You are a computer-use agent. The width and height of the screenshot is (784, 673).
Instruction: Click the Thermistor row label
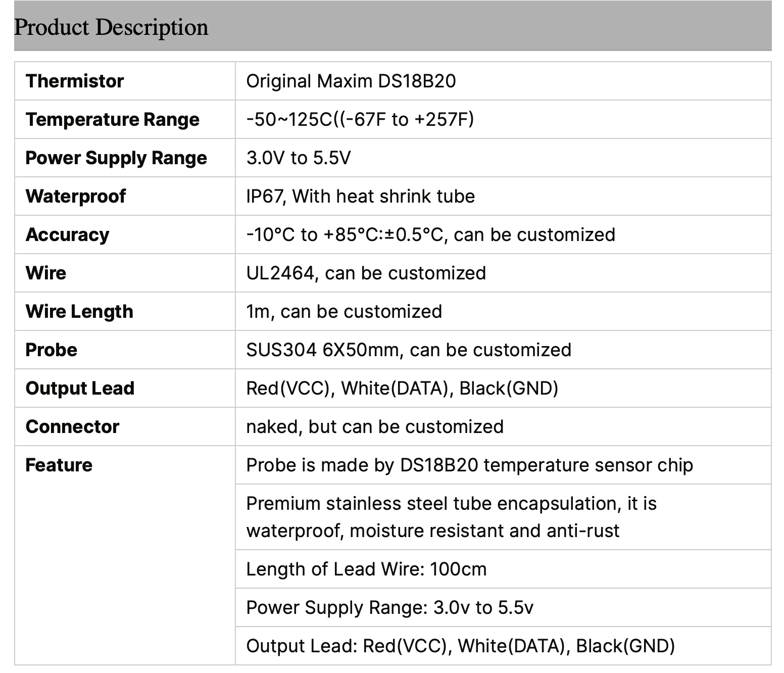click(x=75, y=81)
